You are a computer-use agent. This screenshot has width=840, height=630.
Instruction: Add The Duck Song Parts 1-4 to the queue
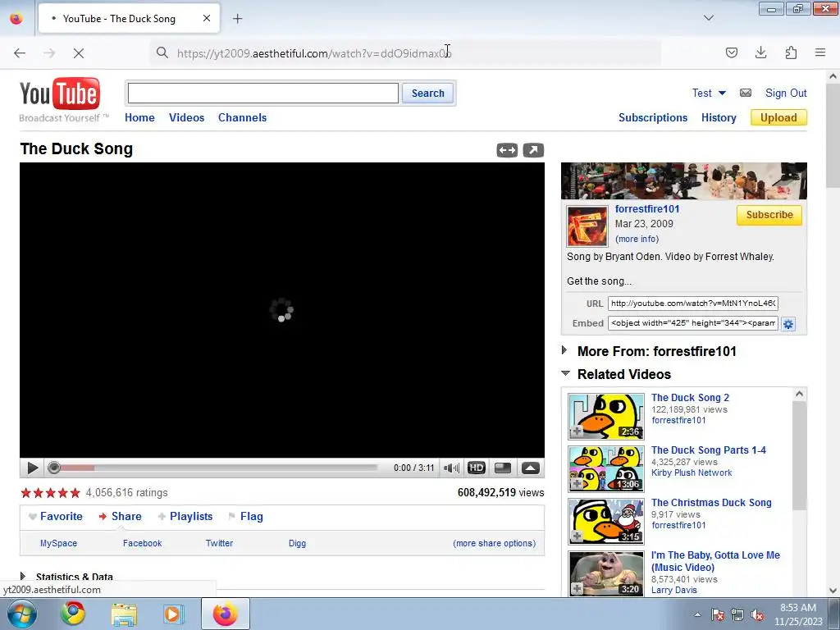pos(577,484)
